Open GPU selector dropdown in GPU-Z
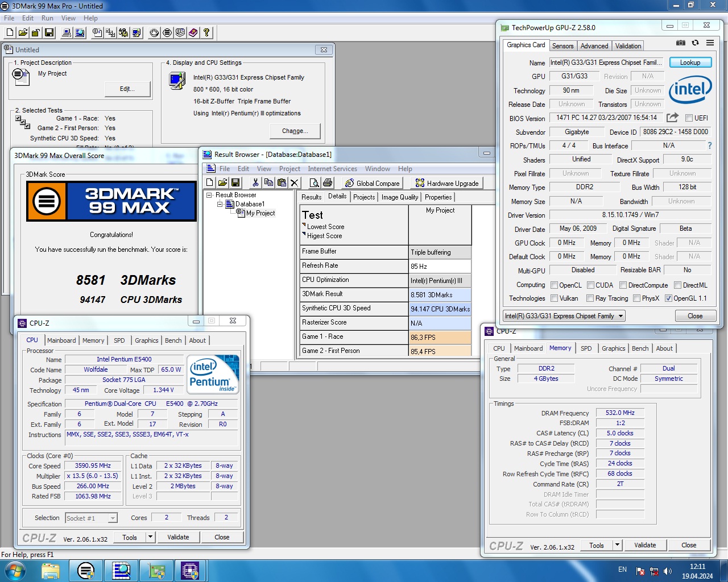 [x=564, y=316]
